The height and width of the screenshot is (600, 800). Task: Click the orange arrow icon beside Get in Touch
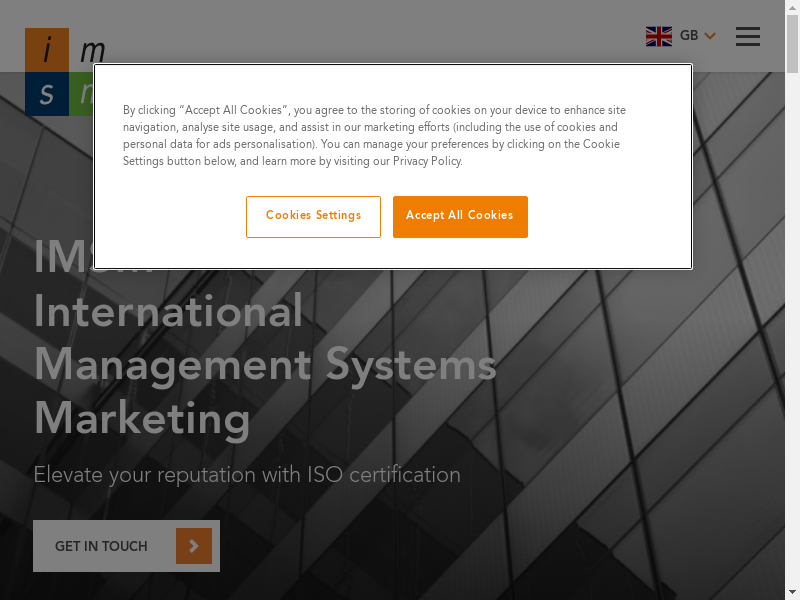point(194,546)
